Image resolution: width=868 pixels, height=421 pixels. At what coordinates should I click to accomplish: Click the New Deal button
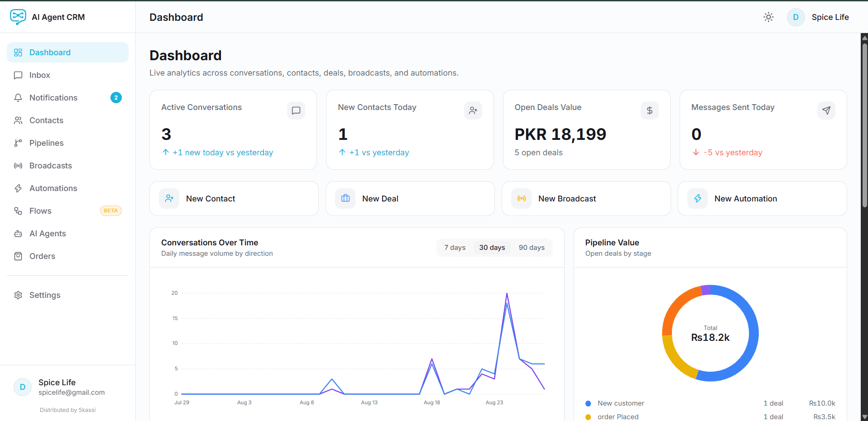point(410,199)
